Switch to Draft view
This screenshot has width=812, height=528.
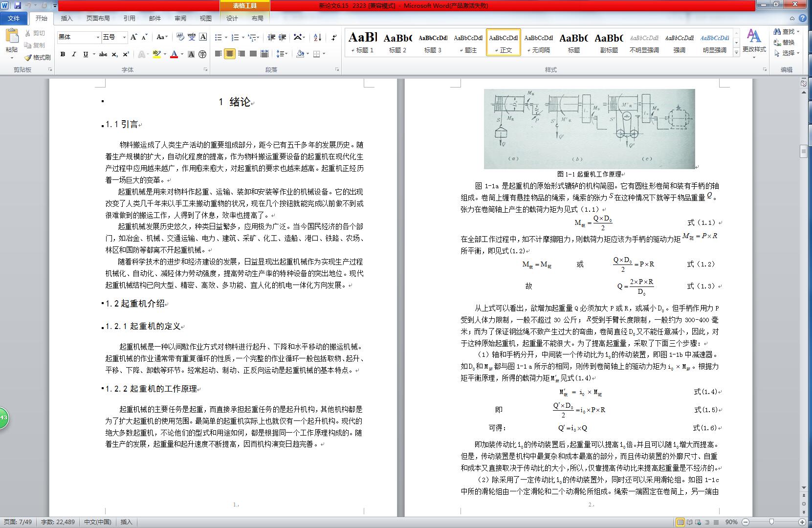click(x=716, y=522)
